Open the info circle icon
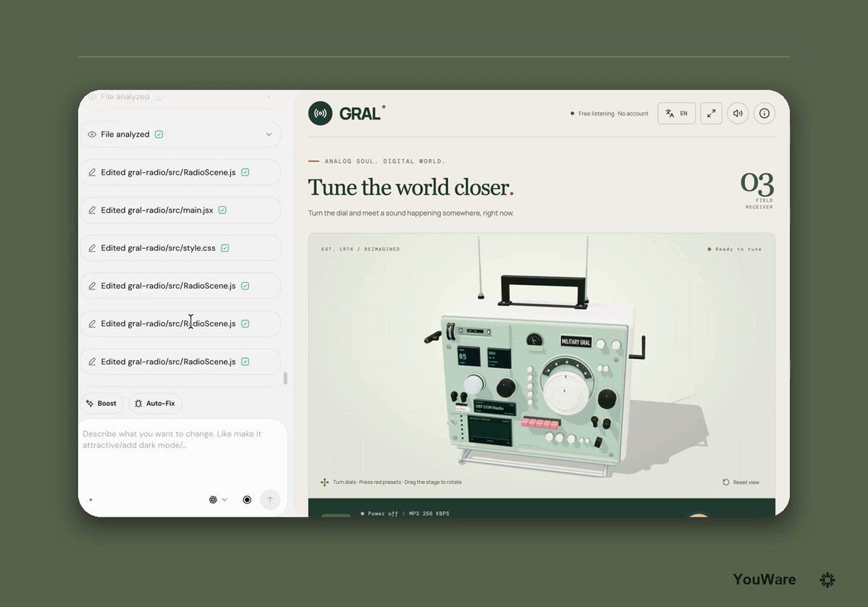The width and height of the screenshot is (868, 607). (764, 114)
